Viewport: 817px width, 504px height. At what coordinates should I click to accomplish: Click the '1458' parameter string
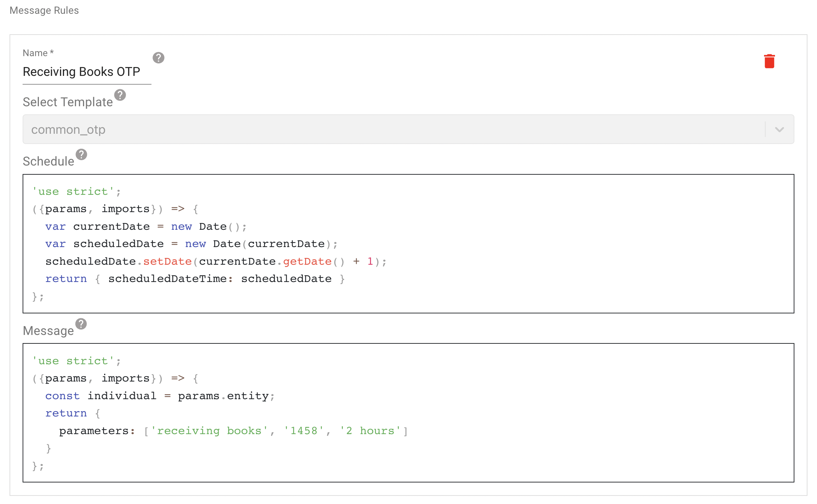pyautogui.click(x=304, y=431)
